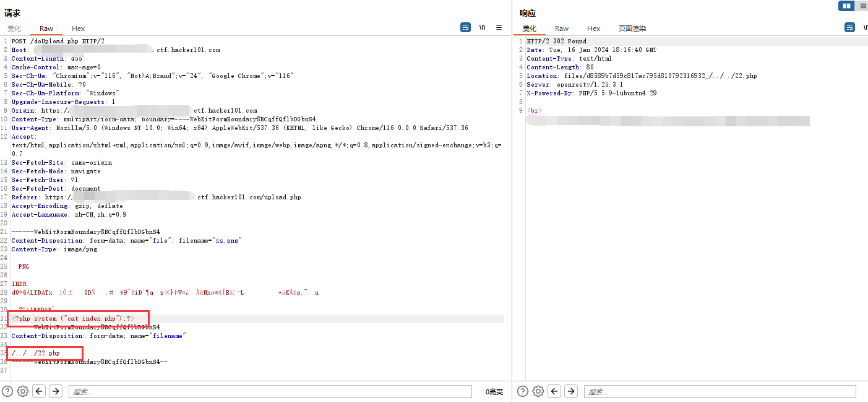
Task: Click the php system cat index.php payload
Action: 72,318
